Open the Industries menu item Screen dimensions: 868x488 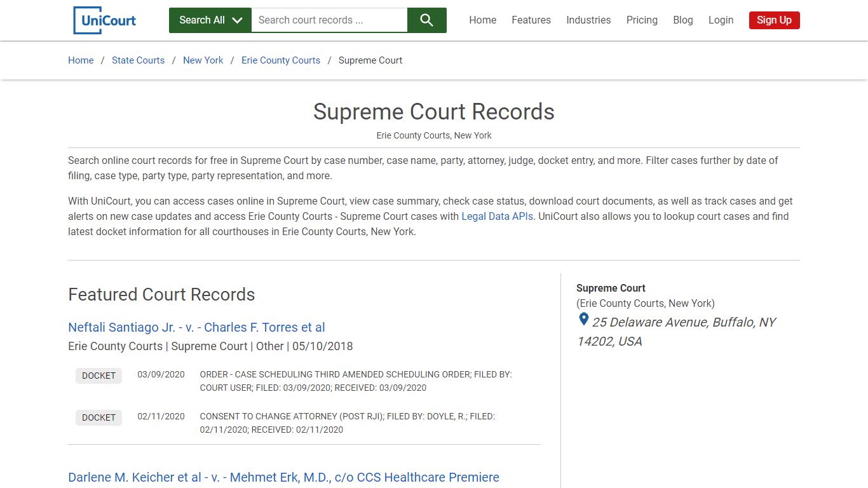click(588, 20)
